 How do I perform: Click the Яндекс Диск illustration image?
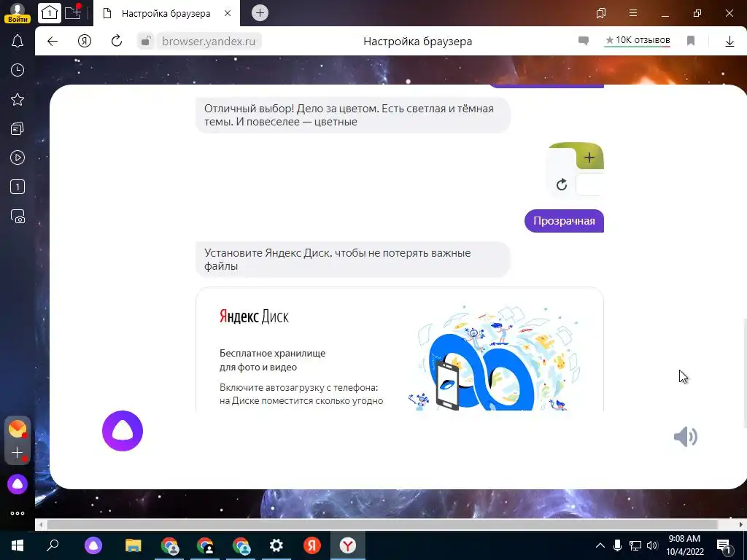click(x=494, y=359)
